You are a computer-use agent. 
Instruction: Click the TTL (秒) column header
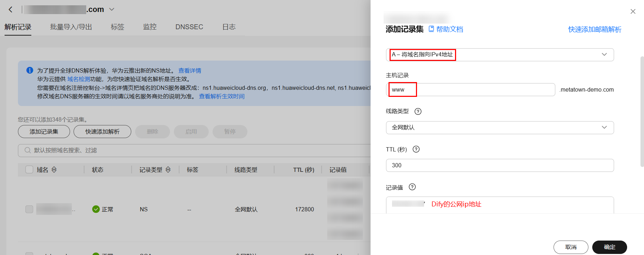point(304,170)
